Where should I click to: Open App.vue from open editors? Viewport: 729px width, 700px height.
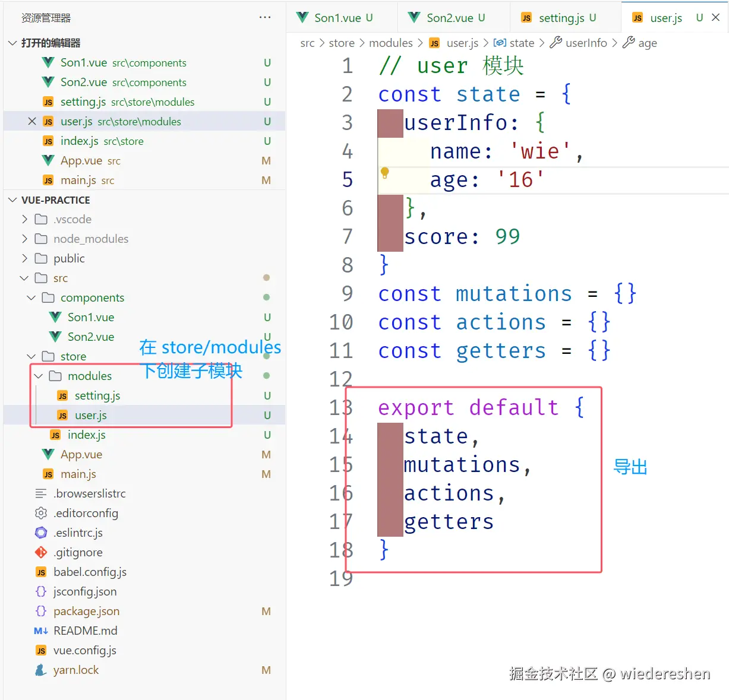[x=144, y=160]
